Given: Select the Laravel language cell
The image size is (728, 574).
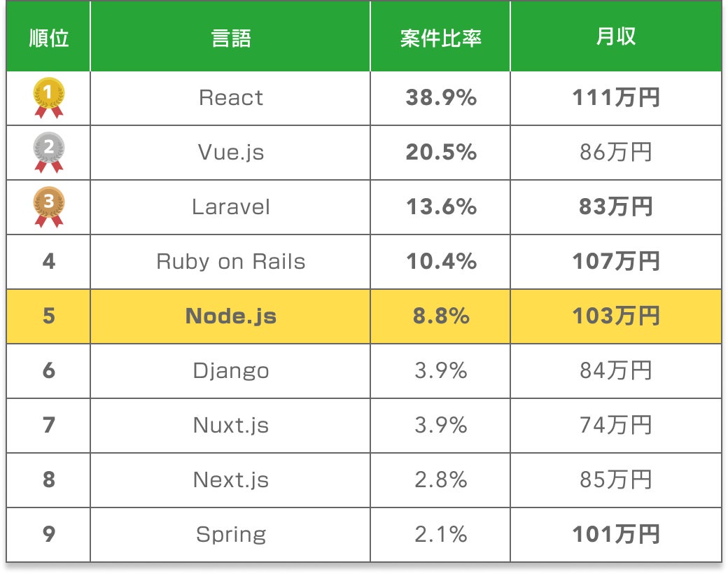Looking at the screenshot, I should (230, 207).
